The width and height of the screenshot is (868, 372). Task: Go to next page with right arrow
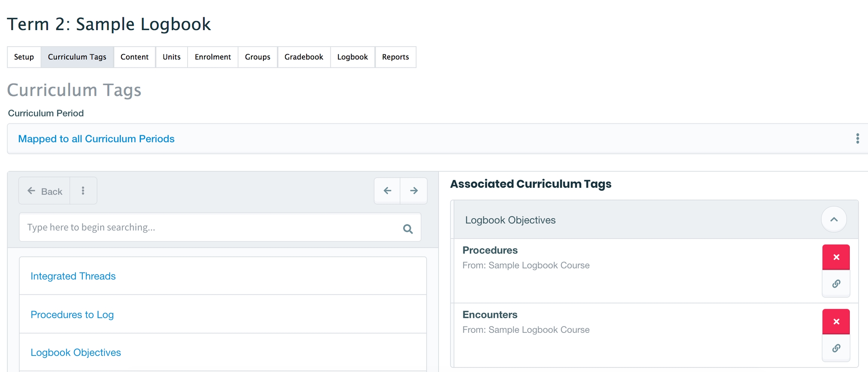[414, 191]
